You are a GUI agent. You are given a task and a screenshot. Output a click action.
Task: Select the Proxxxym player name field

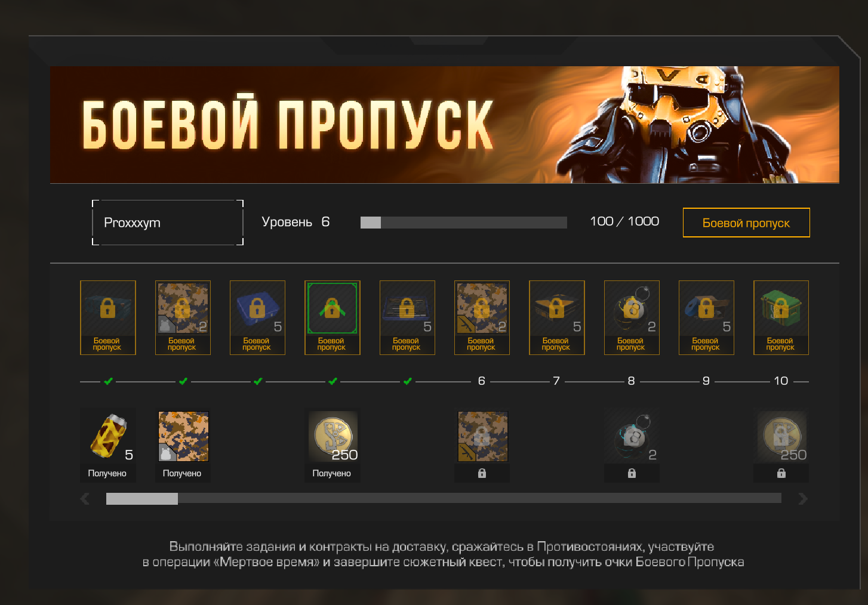click(x=168, y=223)
